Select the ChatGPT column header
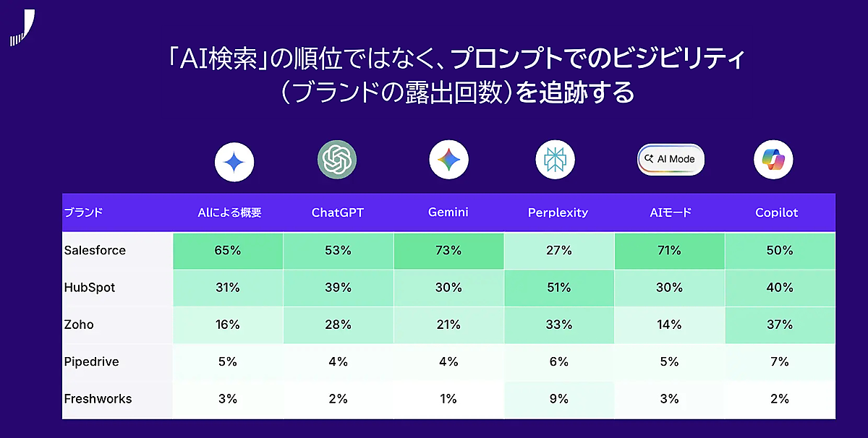 338,212
